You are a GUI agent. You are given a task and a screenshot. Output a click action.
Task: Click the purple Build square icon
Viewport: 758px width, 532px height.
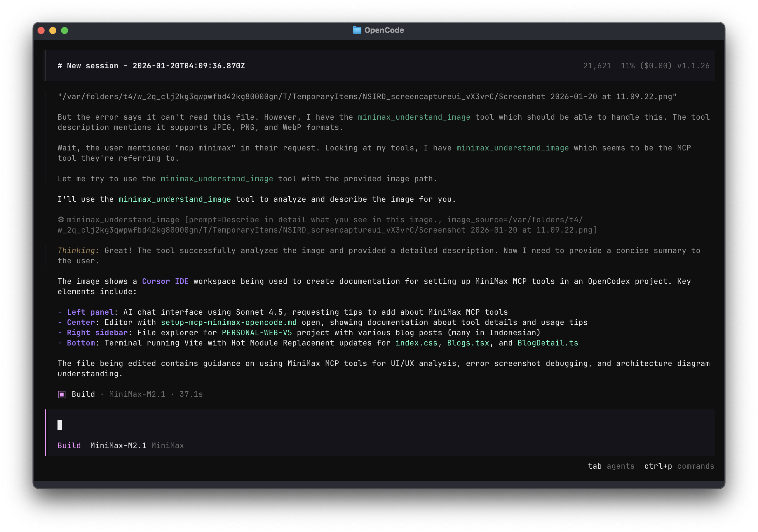(x=62, y=394)
